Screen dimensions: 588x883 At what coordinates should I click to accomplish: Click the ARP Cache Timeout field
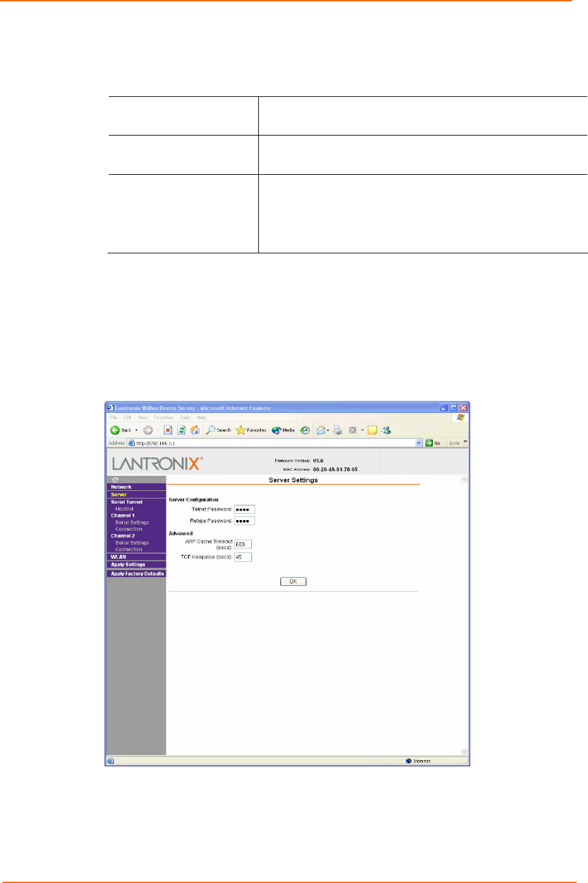click(243, 544)
